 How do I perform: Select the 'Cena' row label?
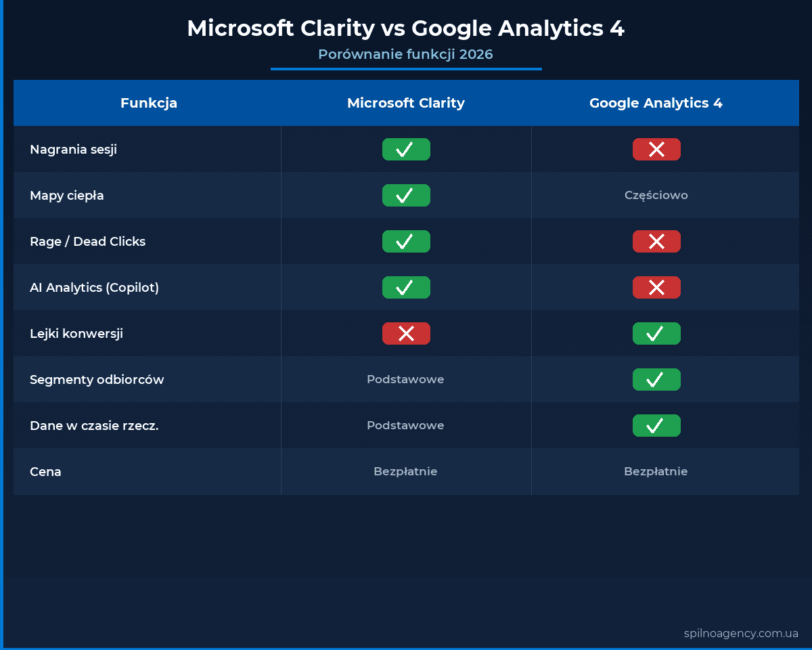pos(45,472)
